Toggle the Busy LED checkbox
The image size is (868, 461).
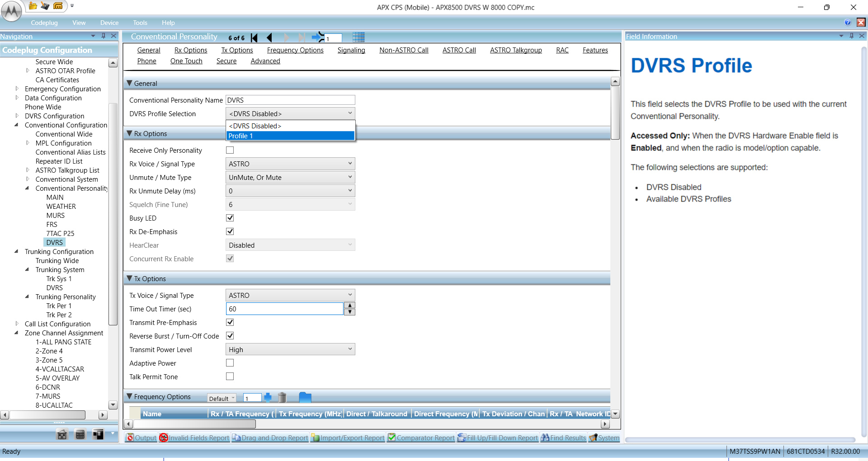(x=230, y=218)
